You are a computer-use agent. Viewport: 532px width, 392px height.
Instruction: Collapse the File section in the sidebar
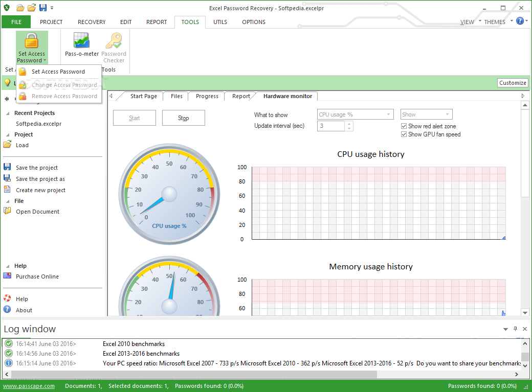[8, 201]
